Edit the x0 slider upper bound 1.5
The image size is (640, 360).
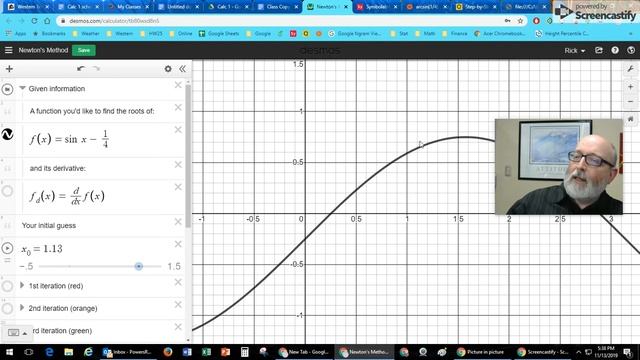click(174, 267)
